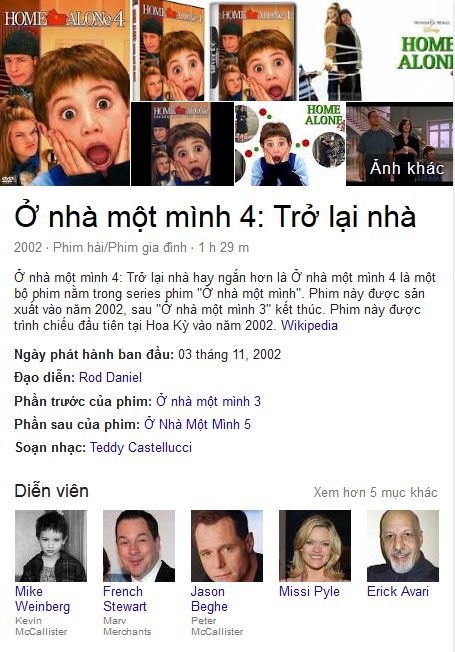Click Erick Avari's cast photo
The image size is (455, 652).
click(403, 546)
